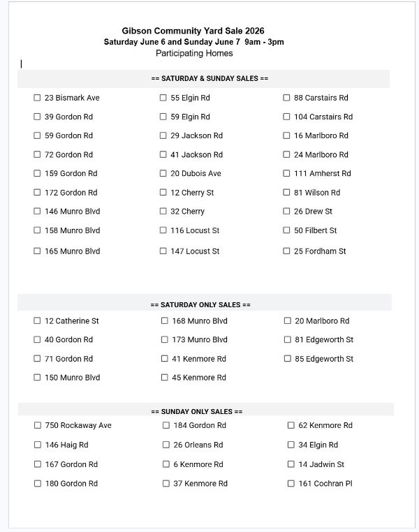Mark the 45 Kenmore Rd checkbox
The height and width of the screenshot is (532, 419).
[165, 377]
